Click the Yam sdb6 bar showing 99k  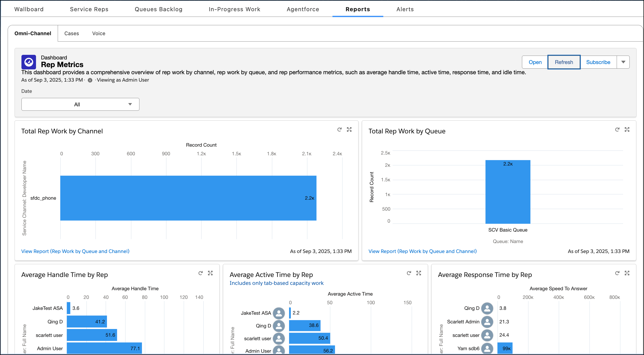[505, 348]
